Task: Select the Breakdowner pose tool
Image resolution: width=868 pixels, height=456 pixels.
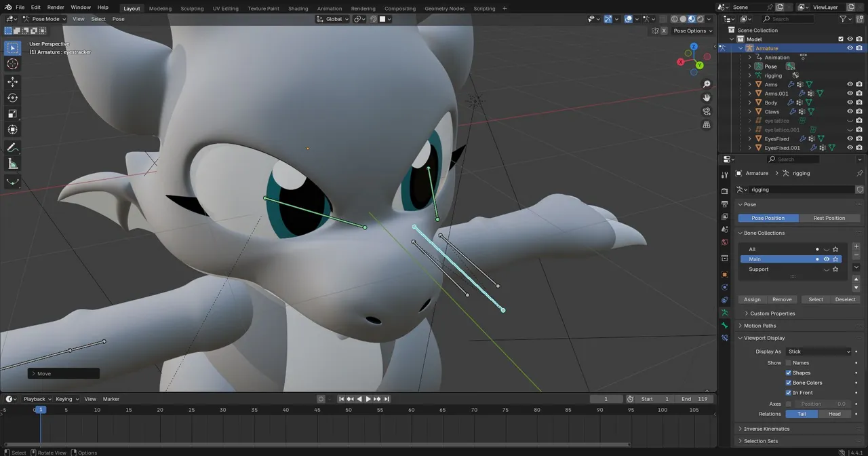Action: (x=12, y=181)
